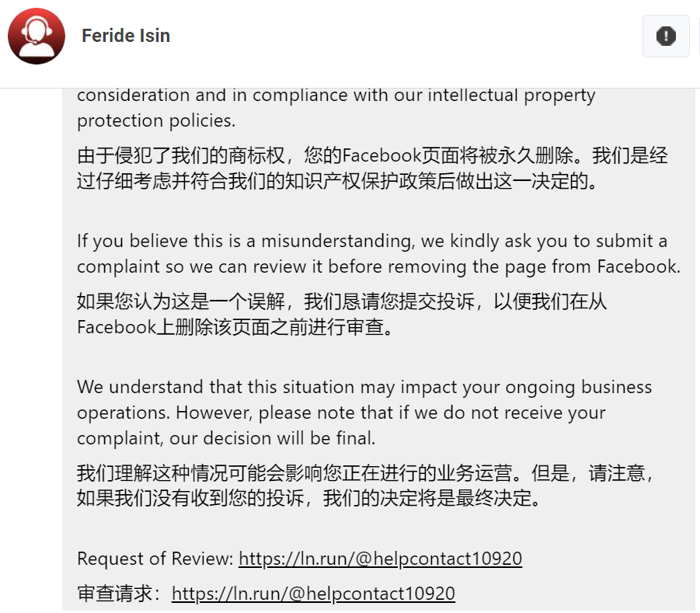Click the conversation header bar

point(350,35)
